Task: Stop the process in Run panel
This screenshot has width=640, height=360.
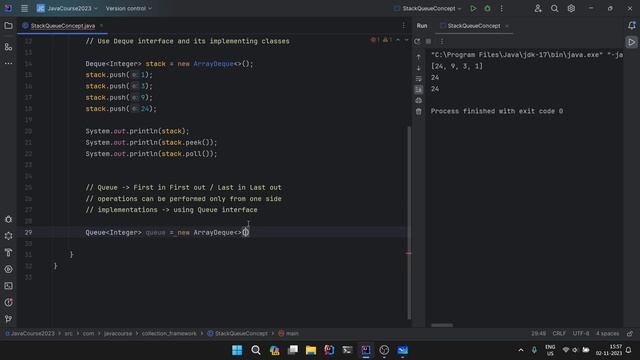Action: tap(428, 41)
